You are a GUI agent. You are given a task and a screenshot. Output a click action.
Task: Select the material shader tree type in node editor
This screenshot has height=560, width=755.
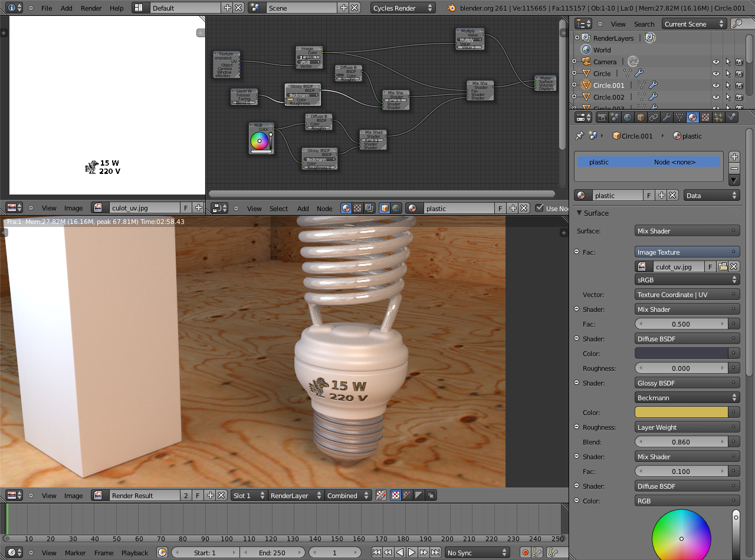pos(346,208)
